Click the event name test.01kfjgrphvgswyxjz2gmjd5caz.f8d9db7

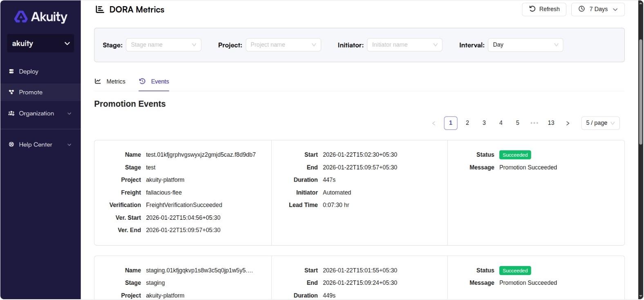point(201,155)
